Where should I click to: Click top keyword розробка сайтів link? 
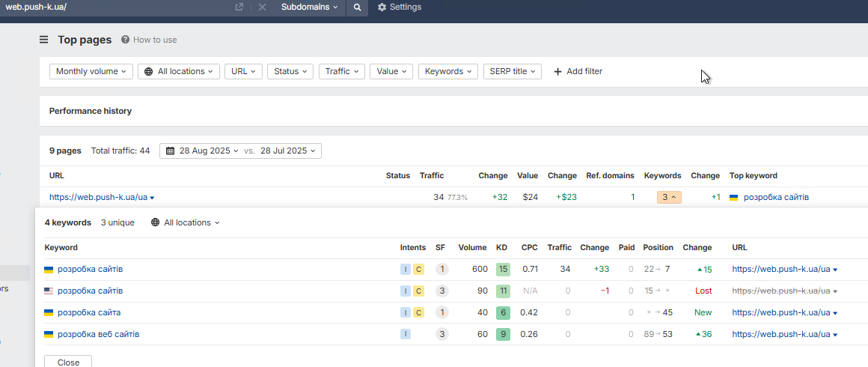pyautogui.click(x=777, y=197)
